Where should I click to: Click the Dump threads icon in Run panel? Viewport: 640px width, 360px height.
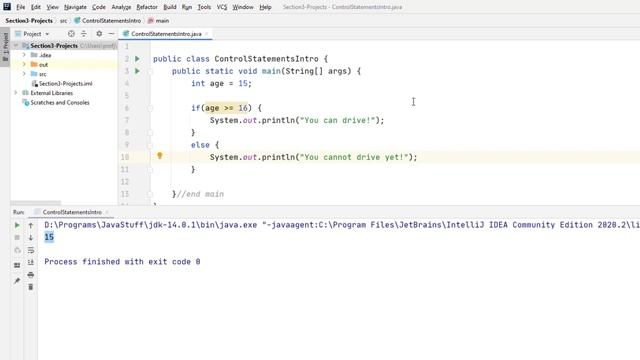(17, 250)
